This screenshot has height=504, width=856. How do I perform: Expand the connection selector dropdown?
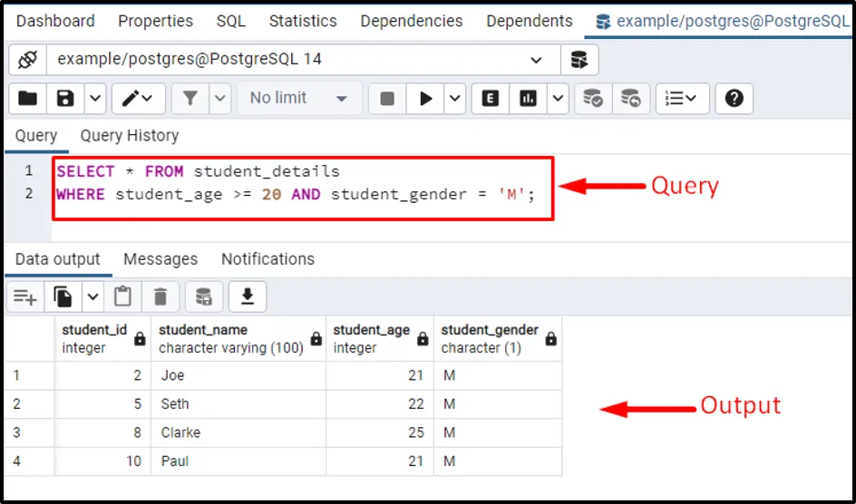tap(536, 60)
